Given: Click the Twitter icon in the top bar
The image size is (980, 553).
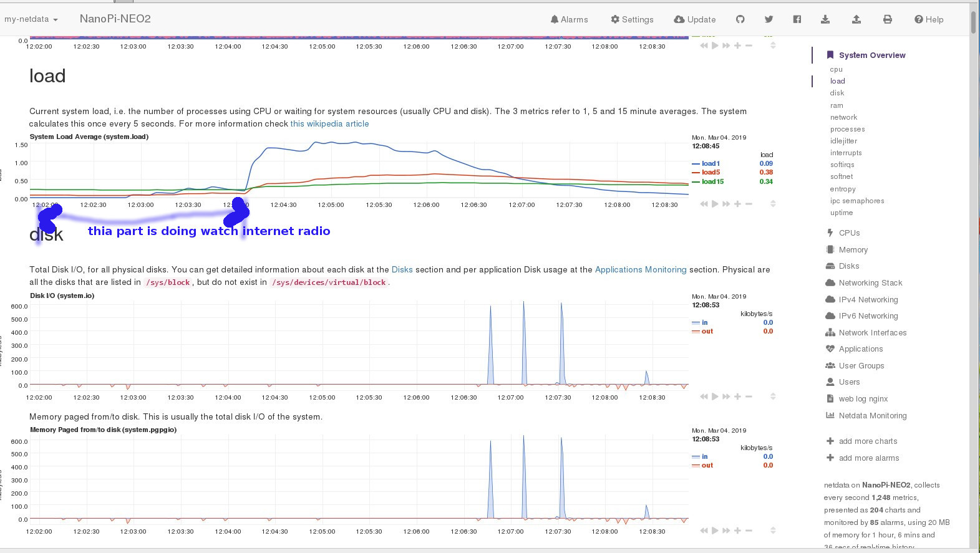Looking at the screenshot, I should (x=769, y=19).
